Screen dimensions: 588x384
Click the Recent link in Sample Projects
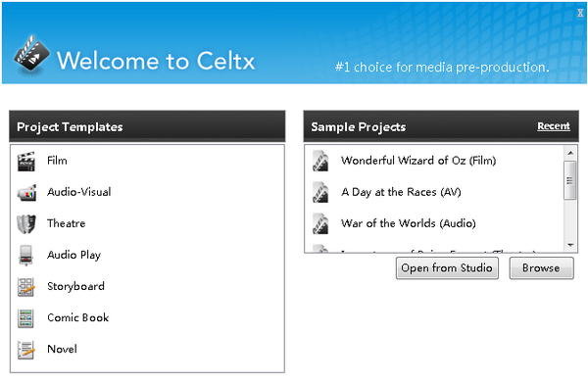[x=554, y=126]
